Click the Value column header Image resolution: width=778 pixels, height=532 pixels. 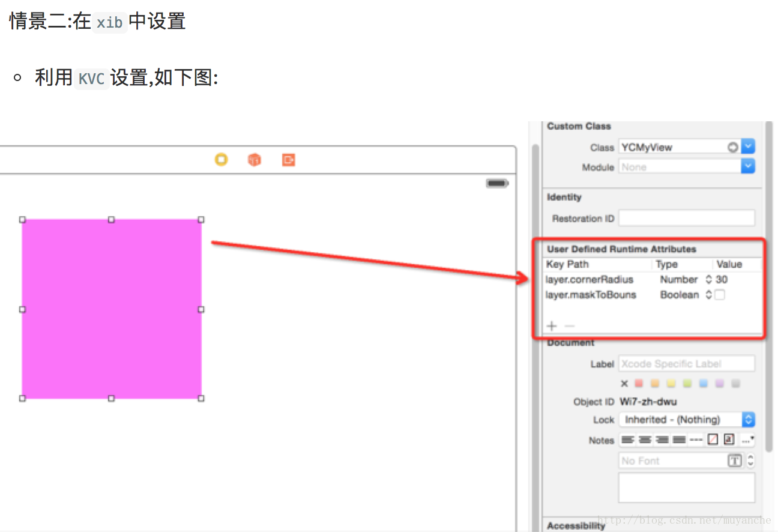click(729, 264)
